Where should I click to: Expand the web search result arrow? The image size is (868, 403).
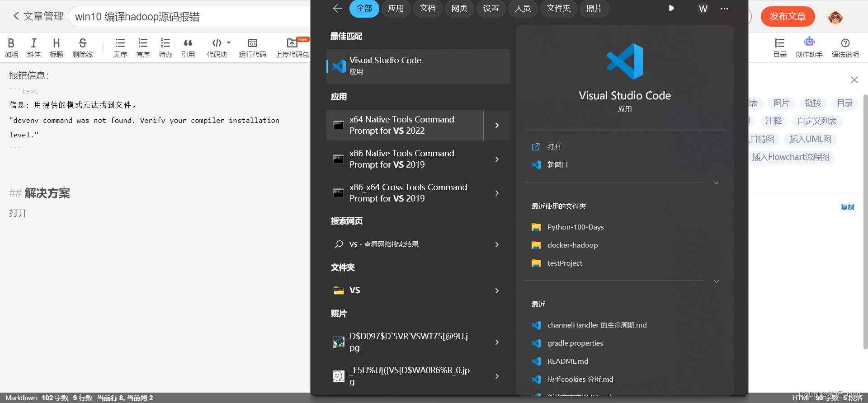click(497, 244)
